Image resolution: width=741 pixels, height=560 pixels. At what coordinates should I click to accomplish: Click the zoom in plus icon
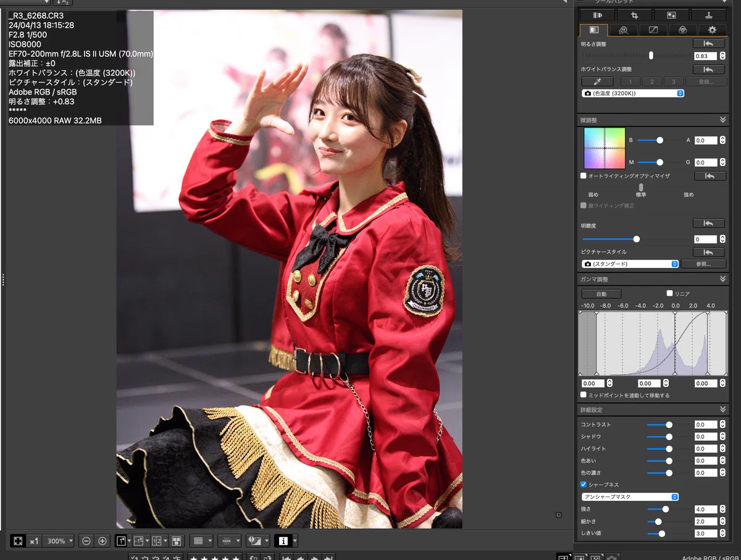point(103,541)
